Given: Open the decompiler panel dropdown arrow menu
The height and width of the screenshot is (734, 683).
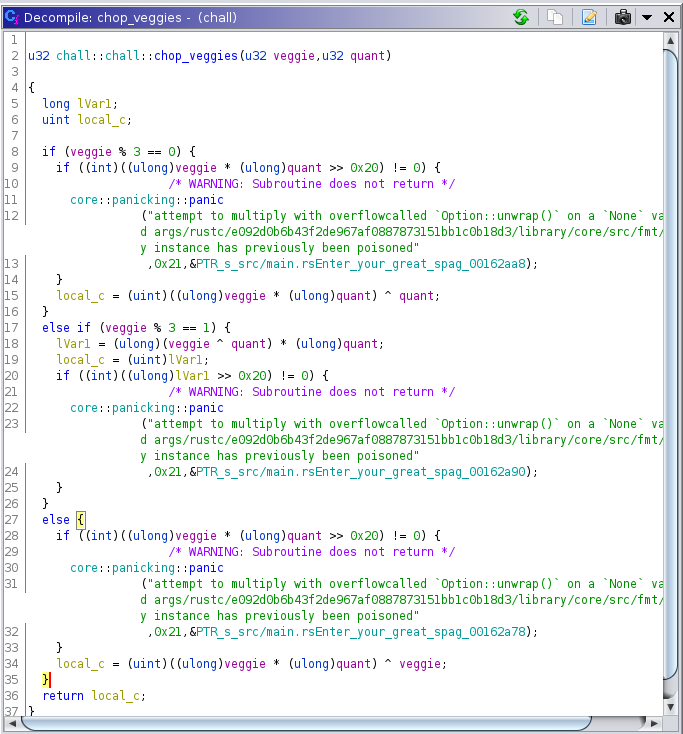Looking at the screenshot, I should [x=647, y=18].
